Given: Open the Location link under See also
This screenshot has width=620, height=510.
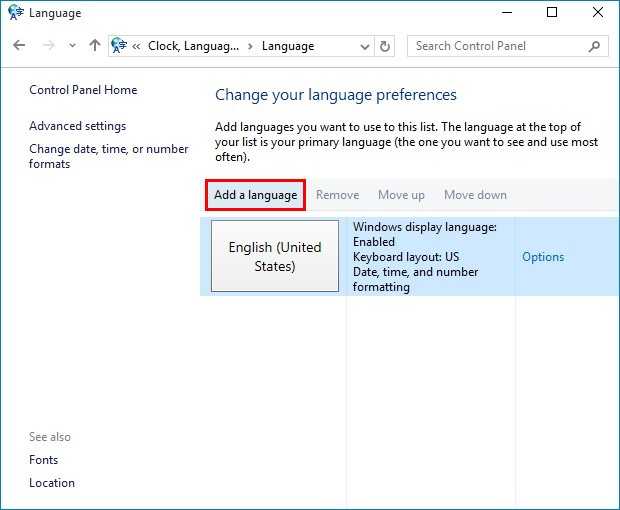Looking at the screenshot, I should click(x=52, y=483).
